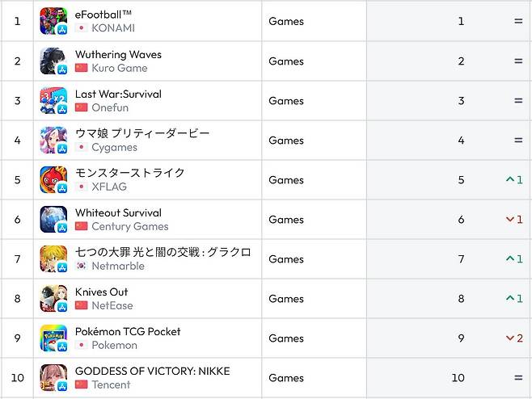Click the ウマ娘 プリティーダービー app icon
This screenshot has width=532, height=399.
pos(53,140)
